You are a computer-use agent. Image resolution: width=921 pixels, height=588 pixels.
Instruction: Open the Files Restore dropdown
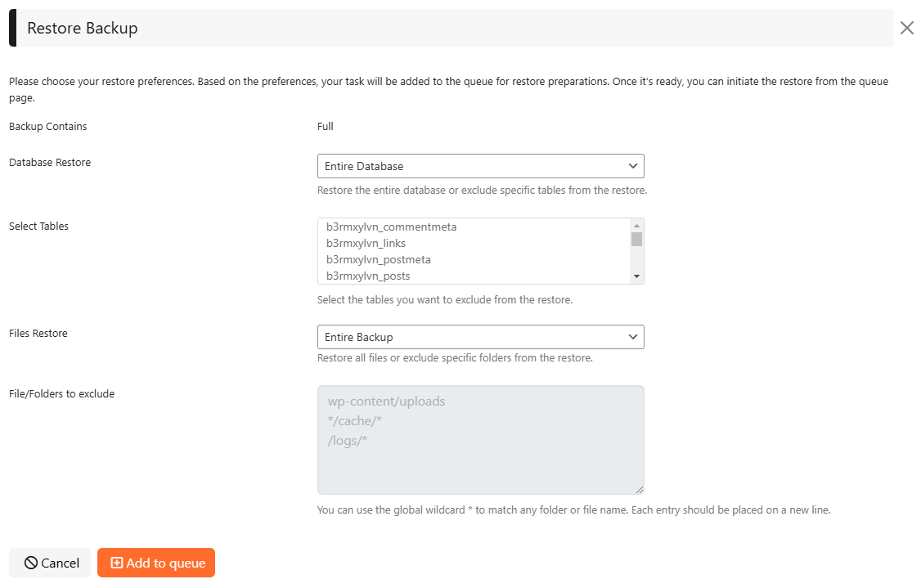[480, 337]
